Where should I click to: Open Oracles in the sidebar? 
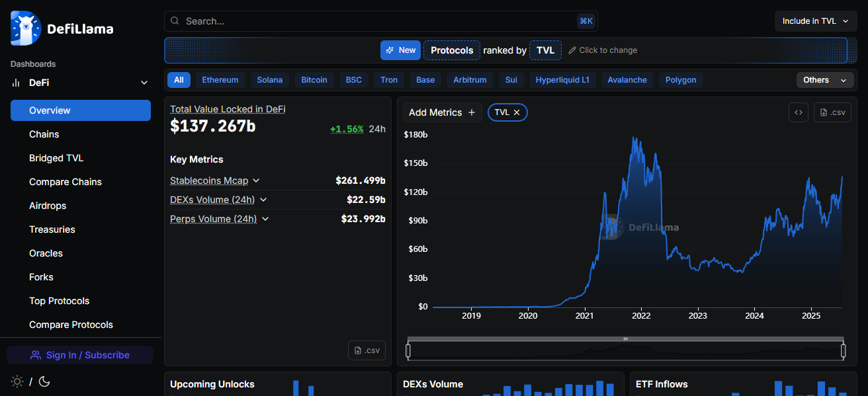click(x=81, y=253)
